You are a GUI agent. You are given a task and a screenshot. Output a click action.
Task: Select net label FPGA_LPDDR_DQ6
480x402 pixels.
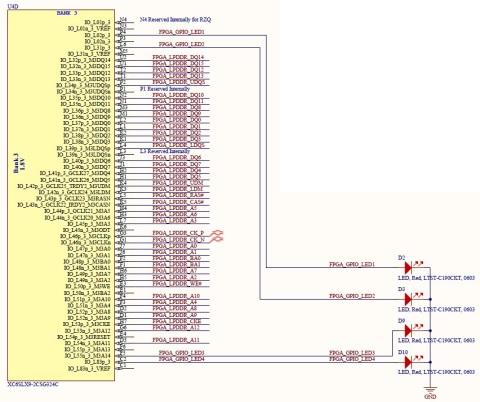(177, 157)
